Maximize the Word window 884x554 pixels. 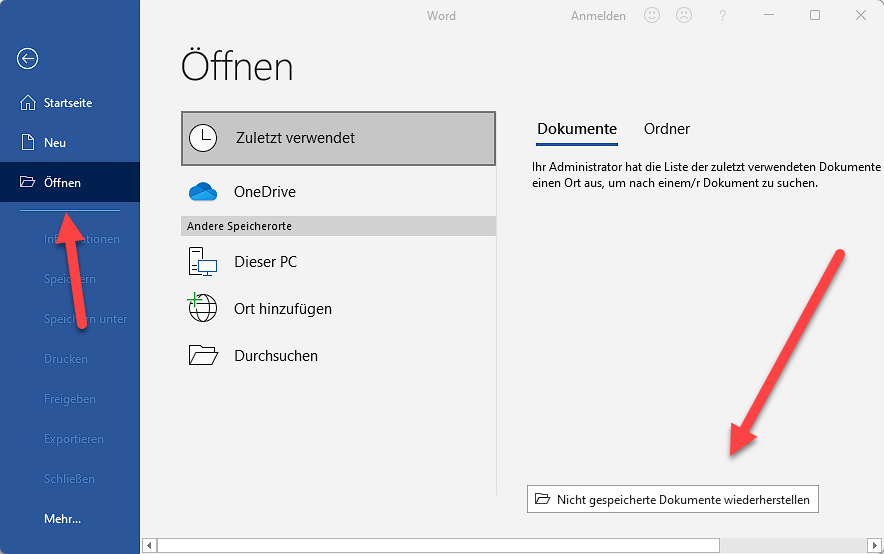point(815,15)
